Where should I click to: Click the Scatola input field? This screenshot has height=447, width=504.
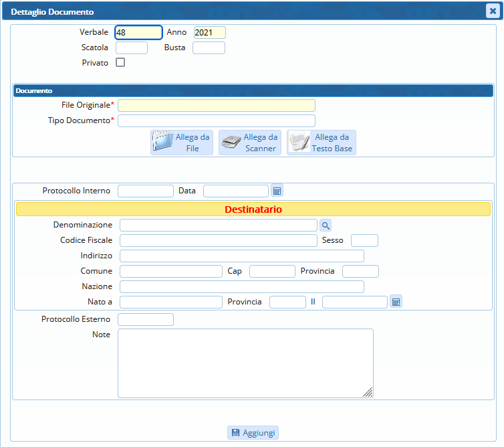coord(132,48)
